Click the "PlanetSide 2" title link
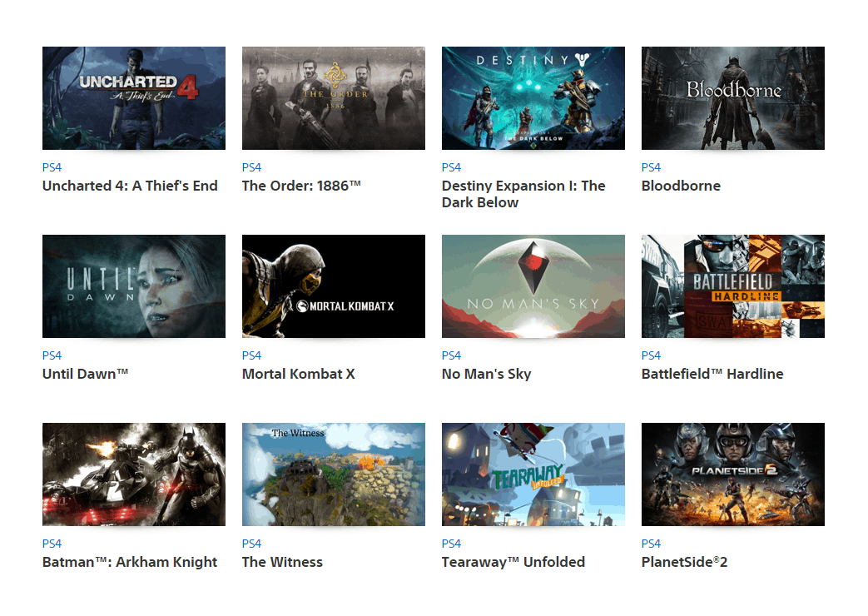The width and height of the screenshot is (868, 616). pyautogui.click(x=684, y=562)
